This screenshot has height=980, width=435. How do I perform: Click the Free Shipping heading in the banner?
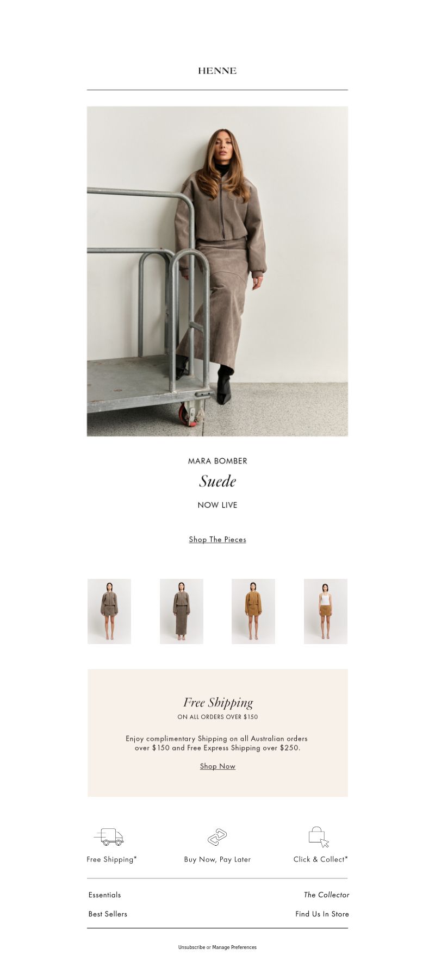tap(218, 703)
